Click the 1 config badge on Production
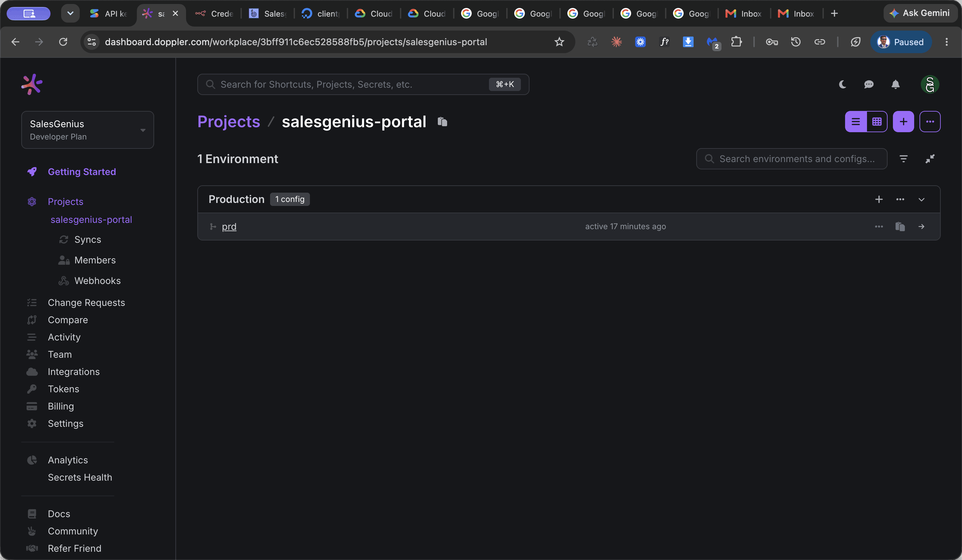Viewport: 962px width, 560px height. pyautogui.click(x=290, y=199)
